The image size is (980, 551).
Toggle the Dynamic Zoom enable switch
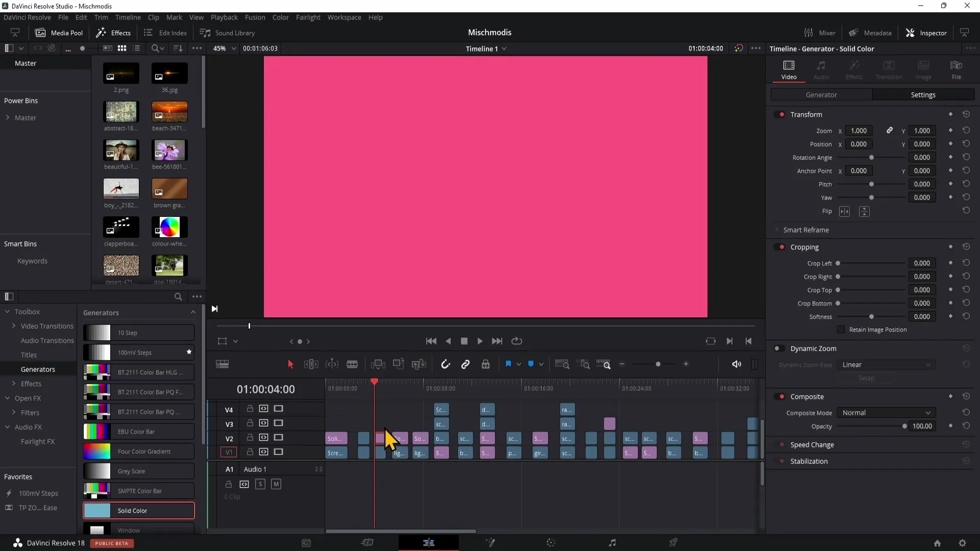[779, 348]
